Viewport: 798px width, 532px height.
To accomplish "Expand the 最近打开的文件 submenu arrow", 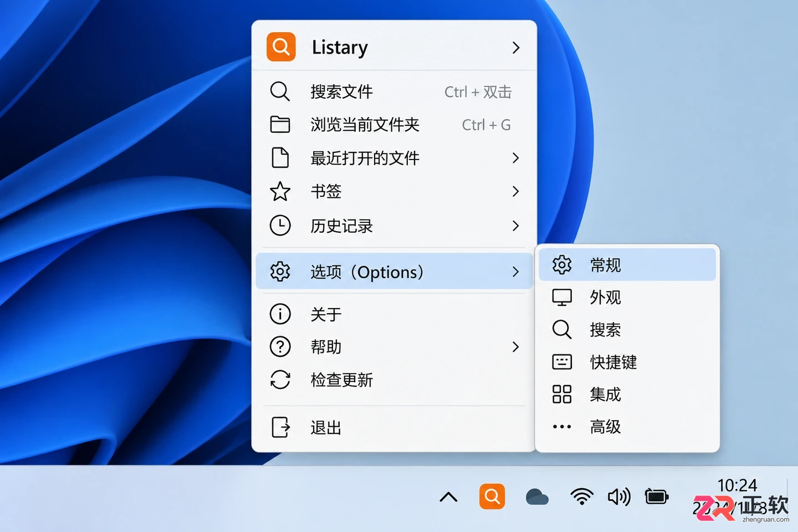I will (516, 158).
